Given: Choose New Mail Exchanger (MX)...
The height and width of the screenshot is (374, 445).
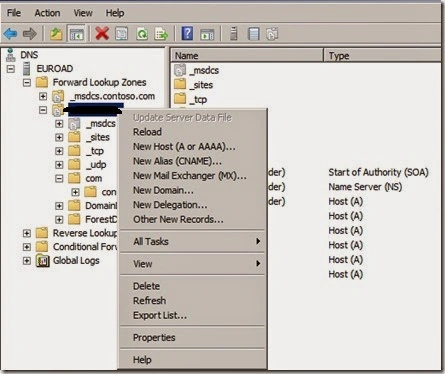Looking at the screenshot, I should coord(193,176).
